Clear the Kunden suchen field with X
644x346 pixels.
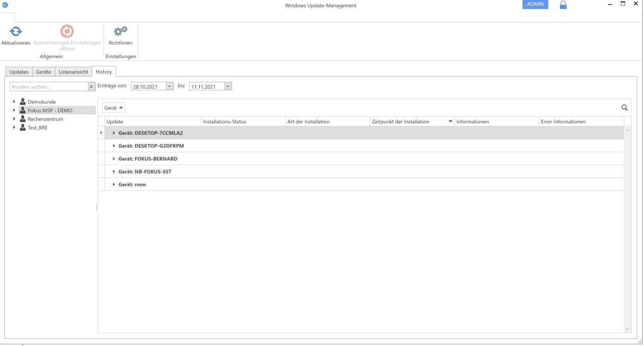click(91, 87)
